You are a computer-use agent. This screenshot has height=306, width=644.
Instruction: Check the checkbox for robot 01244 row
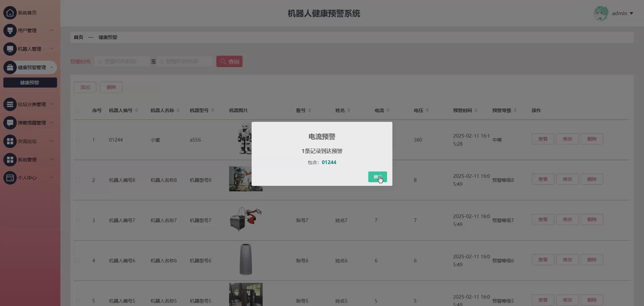tap(78, 140)
